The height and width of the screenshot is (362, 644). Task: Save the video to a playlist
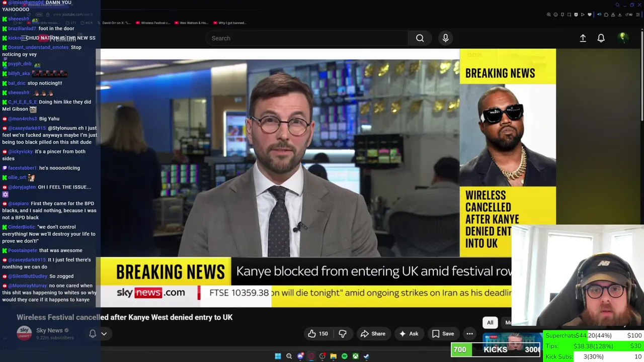coord(443,333)
